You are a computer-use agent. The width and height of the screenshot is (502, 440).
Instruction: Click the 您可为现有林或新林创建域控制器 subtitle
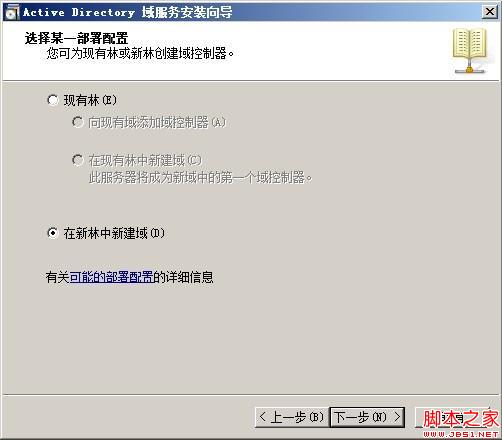coord(140,53)
